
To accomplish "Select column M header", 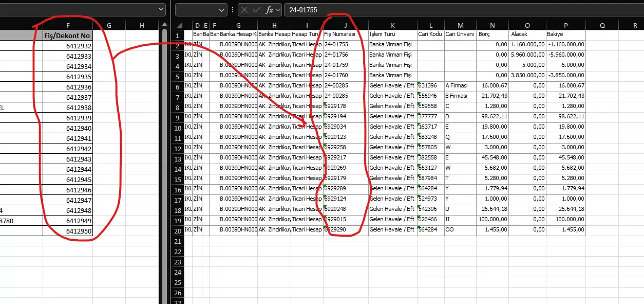I will tap(461, 25).
